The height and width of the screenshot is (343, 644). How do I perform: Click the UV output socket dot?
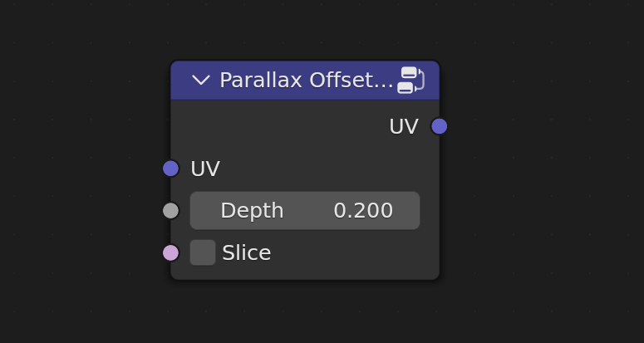pyautogui.click(x=439, y=126)
